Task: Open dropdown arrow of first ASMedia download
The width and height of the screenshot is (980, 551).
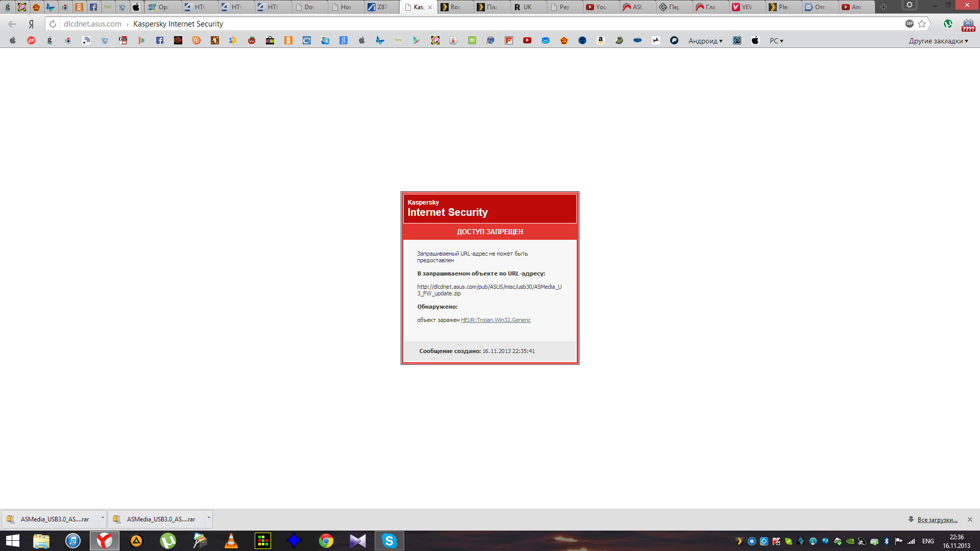Action: click(x=103, y=518)
